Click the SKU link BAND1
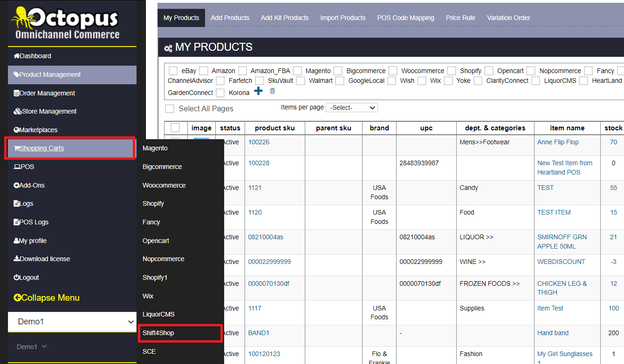Image resolution: width=624 pixels, height=364 pixels. [259, 333]
